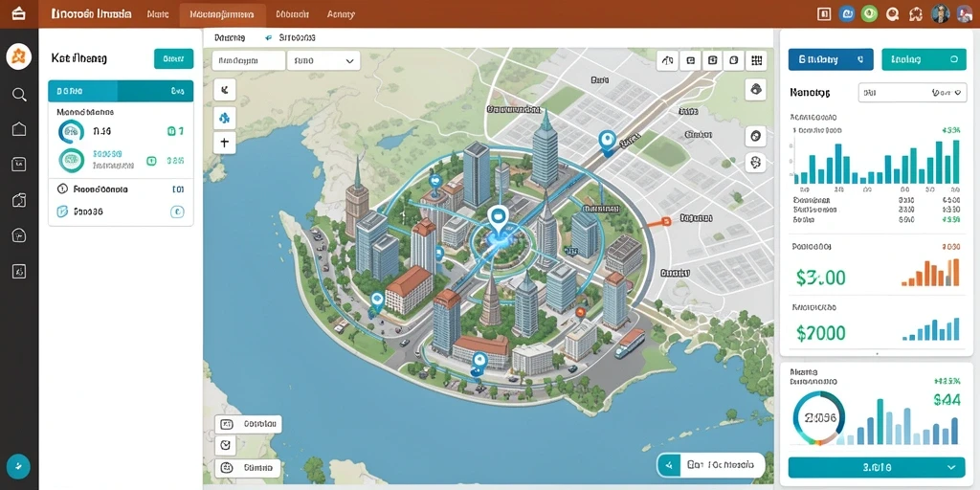The height and width of the screenshot is (490, 980).
Task: Click the teal arrow button at map bottom
Action: click(x=669, y=465)
